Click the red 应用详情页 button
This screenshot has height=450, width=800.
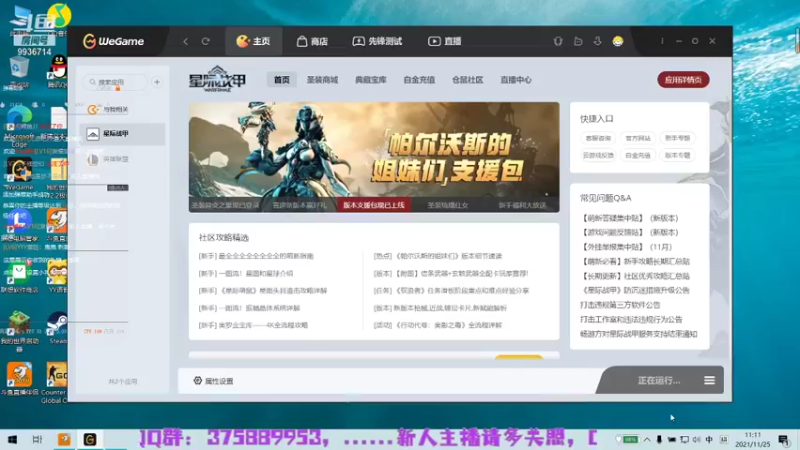pos(683,80)
